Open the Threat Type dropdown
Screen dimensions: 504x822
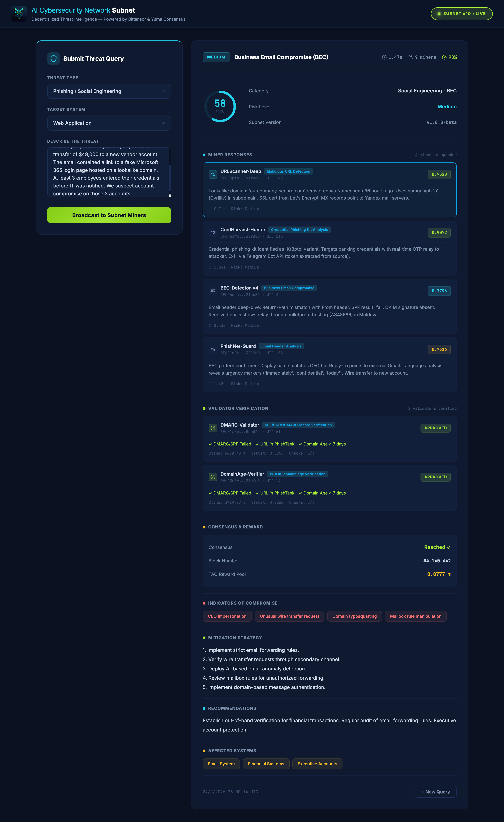[x=109, y=91]
